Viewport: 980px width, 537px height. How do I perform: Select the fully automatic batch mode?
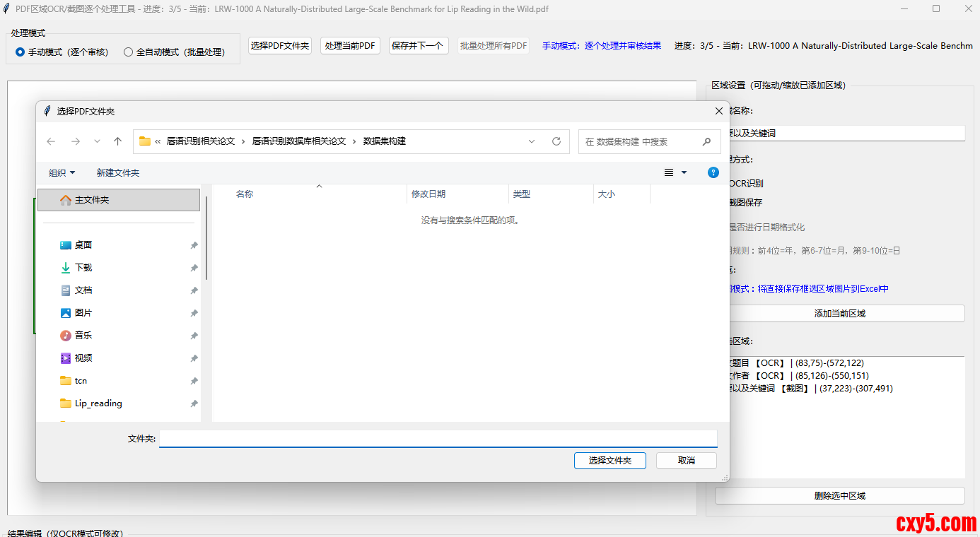coord(128,52)
